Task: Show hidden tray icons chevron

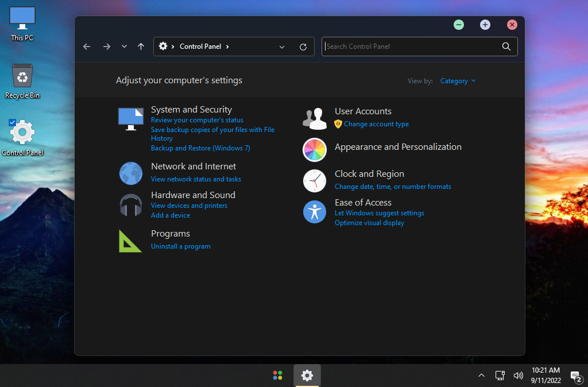Action: click(x=482, y=376)
